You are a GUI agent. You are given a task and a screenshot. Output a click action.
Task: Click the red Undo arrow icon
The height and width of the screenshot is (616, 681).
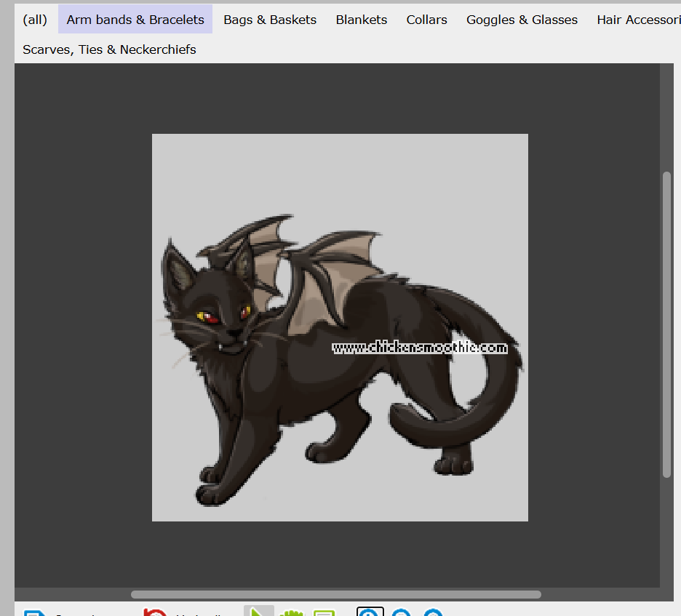pos(155,612)
